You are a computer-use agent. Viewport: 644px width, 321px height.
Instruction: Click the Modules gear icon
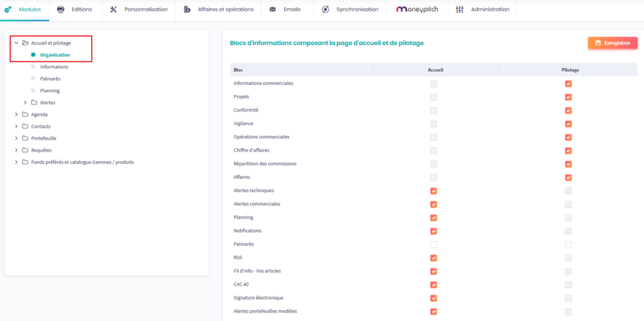[x=8, y=9]
